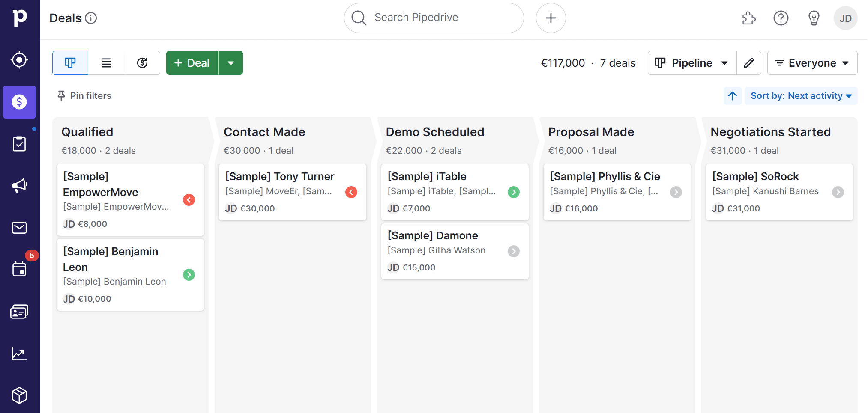Open Products box icon in sidebar
Image resolution: width=868 pixels, height=413 pixels.
[19, 395]
